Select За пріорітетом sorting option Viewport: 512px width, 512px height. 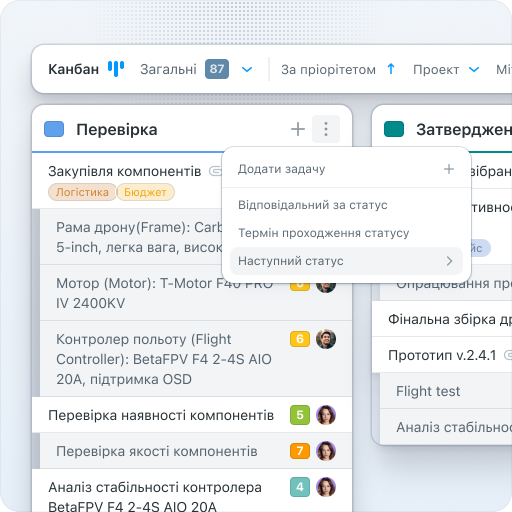(328, 70)
